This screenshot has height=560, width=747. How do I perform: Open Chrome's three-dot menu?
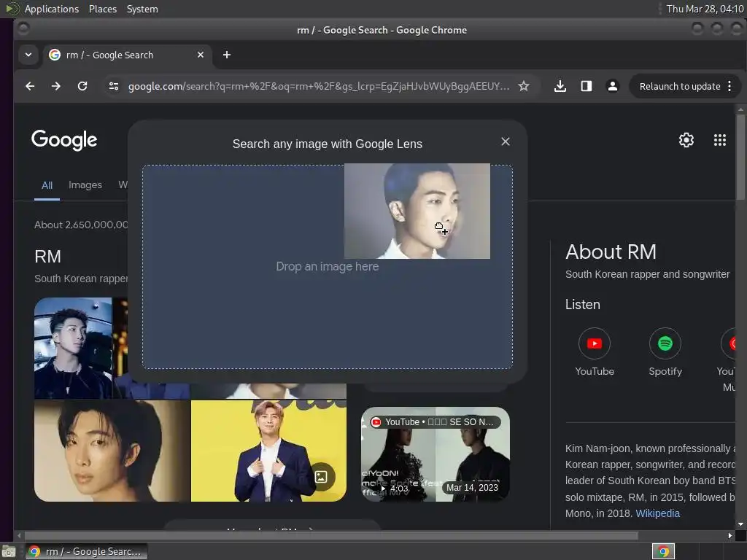[729, 86]
